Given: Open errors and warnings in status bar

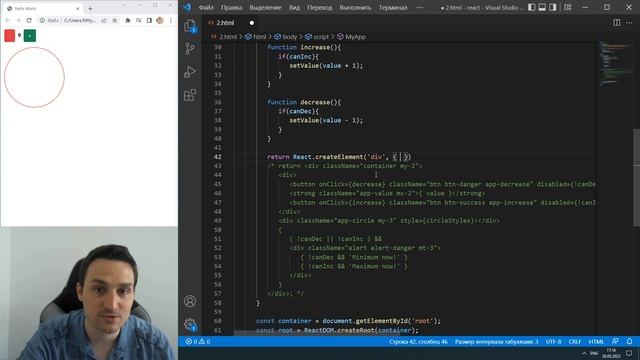Looking at the screenshot, I should tap(198, 342).
